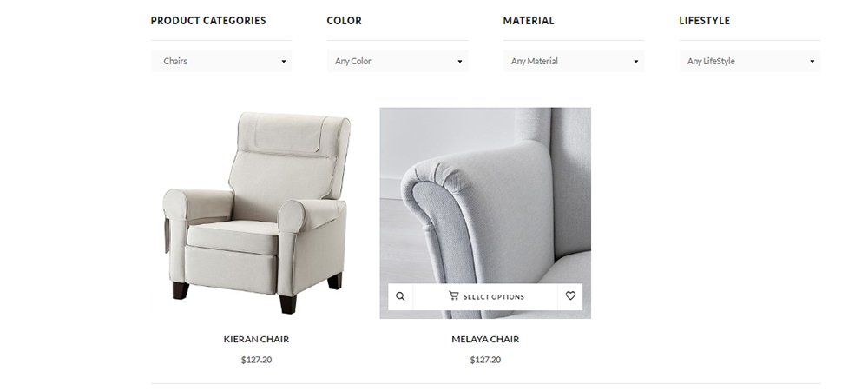This screenshot has height=391, width=868.
Task: Open the Any Color dropdown
Action: coord(398,62)
